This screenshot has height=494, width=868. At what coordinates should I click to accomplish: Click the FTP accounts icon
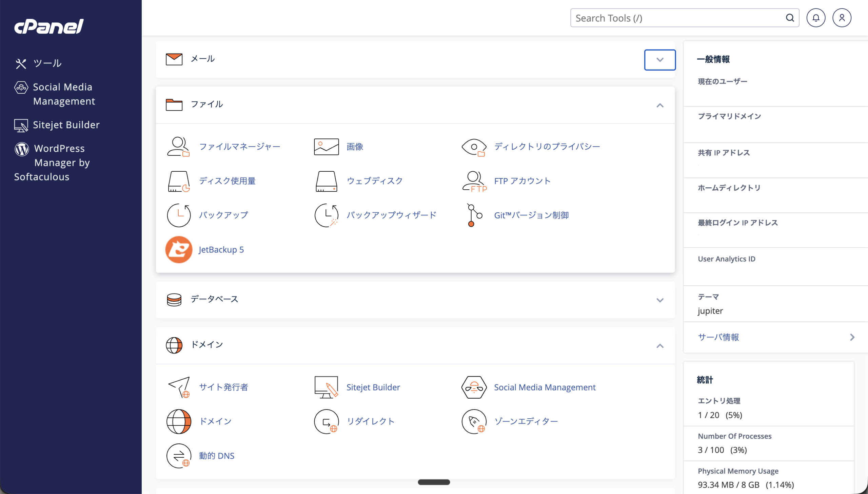[x=474, y=181]
